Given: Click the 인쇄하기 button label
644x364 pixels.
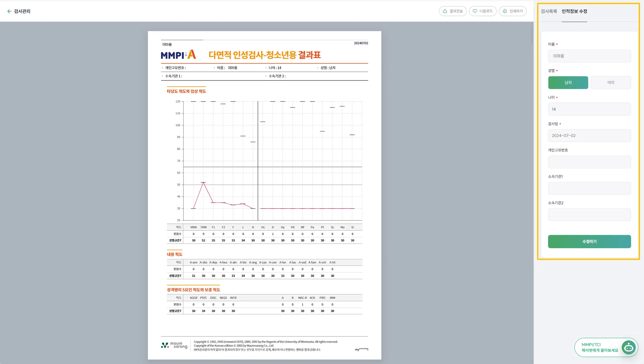Looking at the screenshot, I should (516, 11).
